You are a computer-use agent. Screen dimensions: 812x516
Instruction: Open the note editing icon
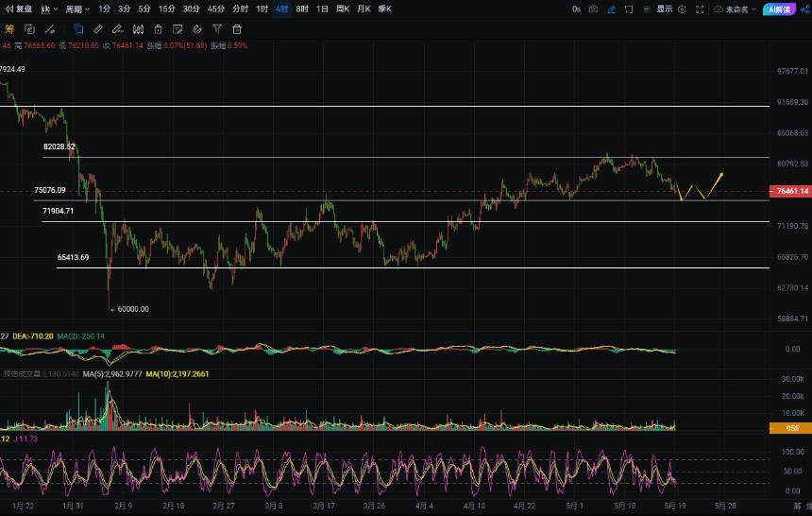point(178,29)
